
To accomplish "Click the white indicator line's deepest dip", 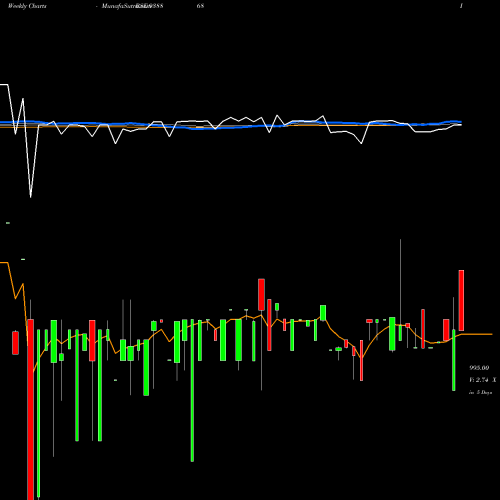I will coord(31,196).
